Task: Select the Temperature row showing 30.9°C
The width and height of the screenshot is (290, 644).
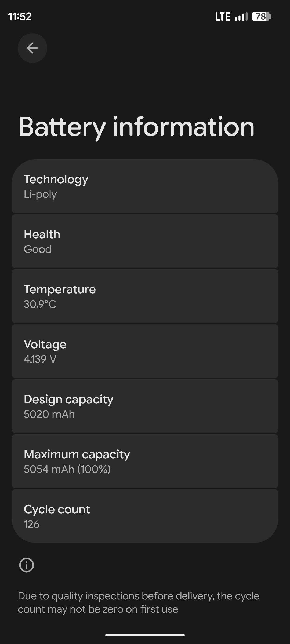Action: tap(145, 297)
